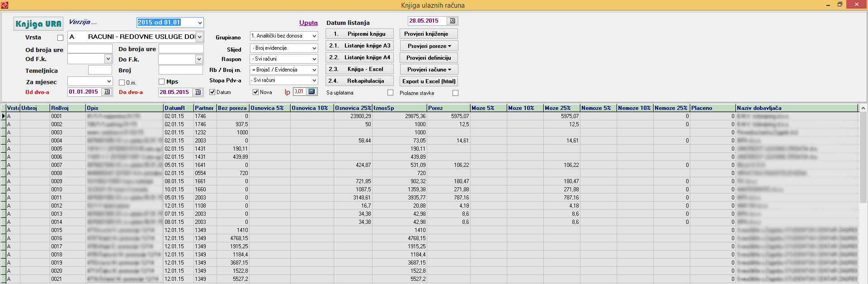Expand the Za mjesec dropdown
Screen dimensions: 868x284
(x=109, y=81)
